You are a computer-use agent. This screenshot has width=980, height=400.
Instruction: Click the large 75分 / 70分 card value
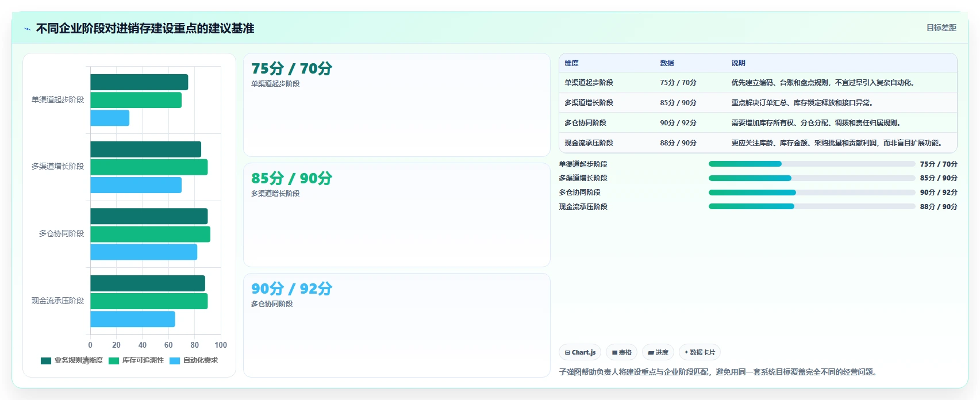click(291, 68)
